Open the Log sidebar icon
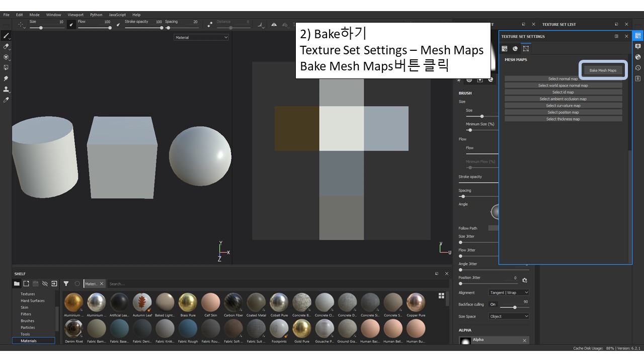The height and width of the screenshot is (362, 644). 638,78
